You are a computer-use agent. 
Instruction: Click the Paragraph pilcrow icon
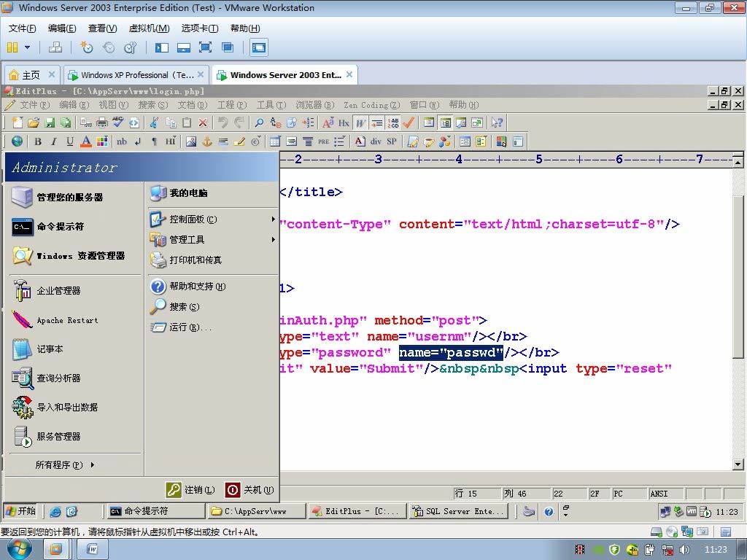[154, 141]
